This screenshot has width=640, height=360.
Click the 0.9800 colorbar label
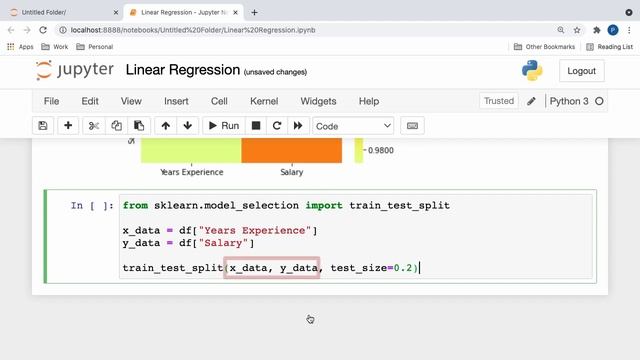coord(381,151)
